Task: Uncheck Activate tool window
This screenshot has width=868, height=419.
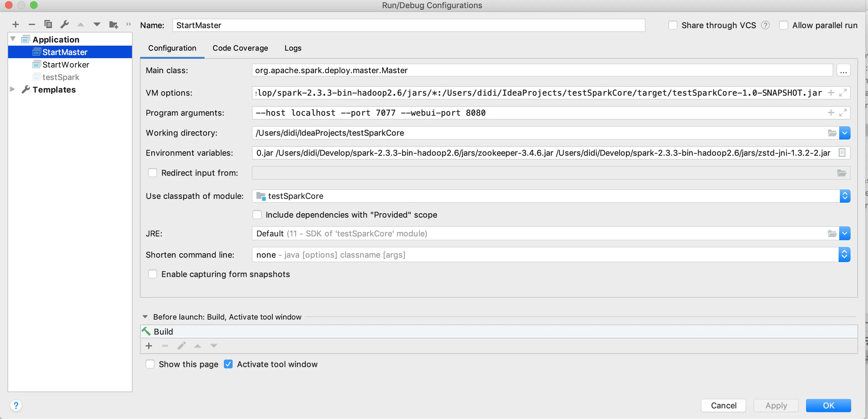Action: point(229,364)
